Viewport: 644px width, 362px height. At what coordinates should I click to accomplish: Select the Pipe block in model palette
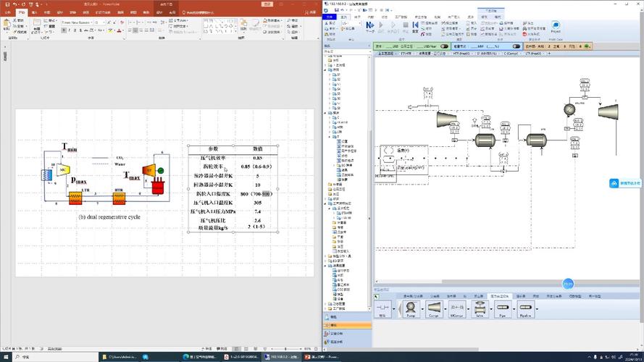[x=503, y=308]
